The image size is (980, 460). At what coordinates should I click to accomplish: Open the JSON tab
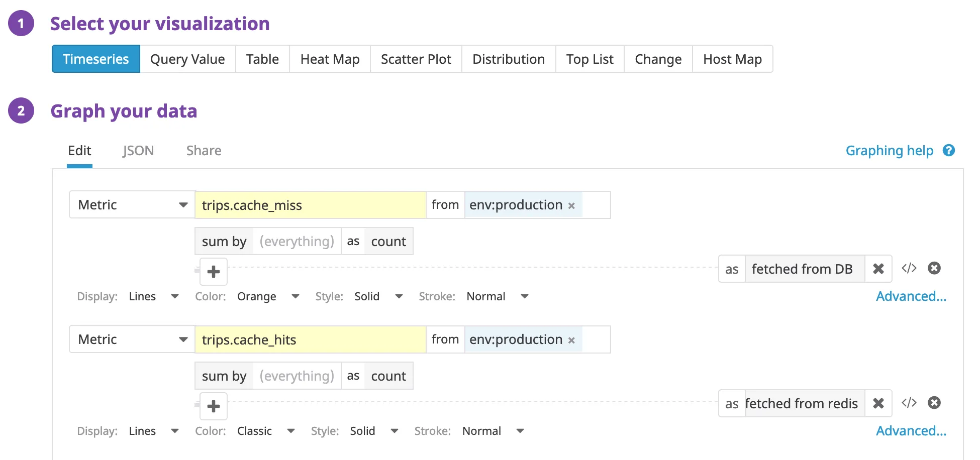(138, 151)
